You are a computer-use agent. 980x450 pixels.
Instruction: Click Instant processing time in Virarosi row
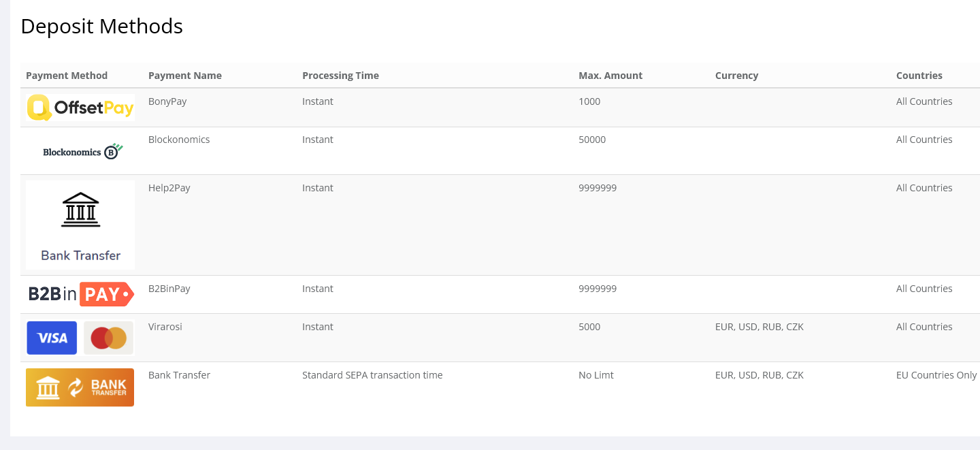(x=318, y=327)
